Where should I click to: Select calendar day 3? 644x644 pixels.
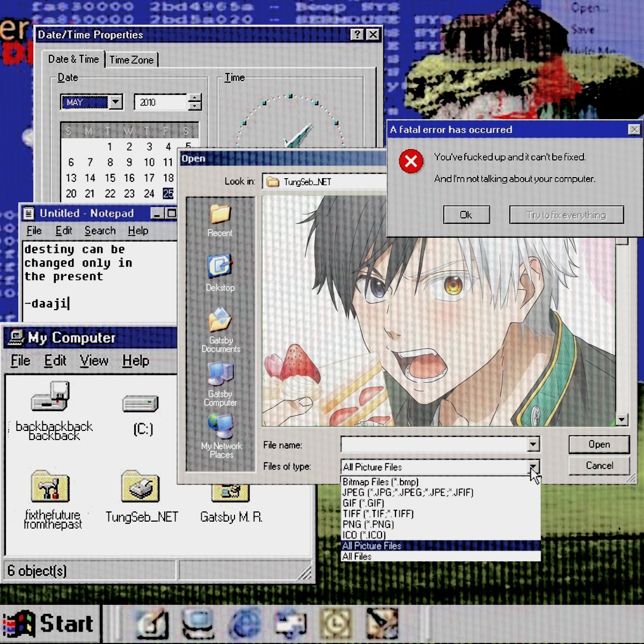(x=149, y=147)
